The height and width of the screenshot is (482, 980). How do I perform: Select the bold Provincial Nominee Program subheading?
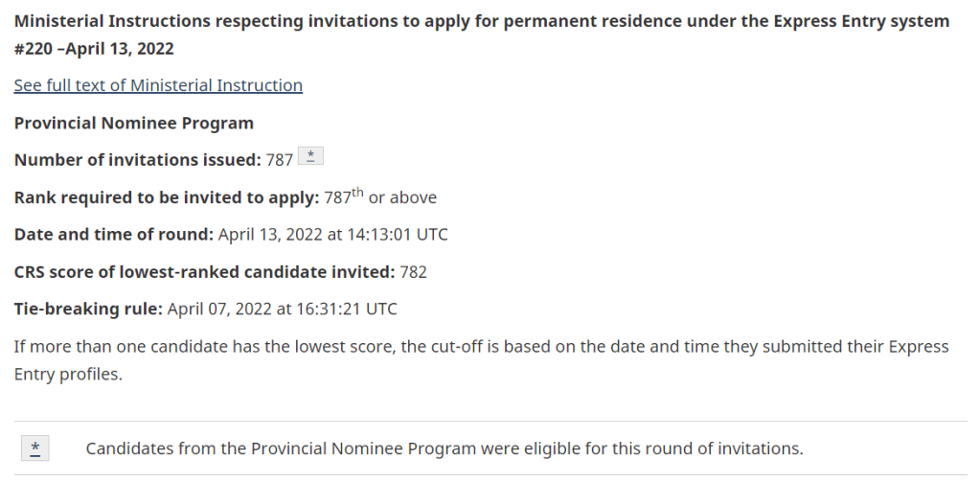134,123
